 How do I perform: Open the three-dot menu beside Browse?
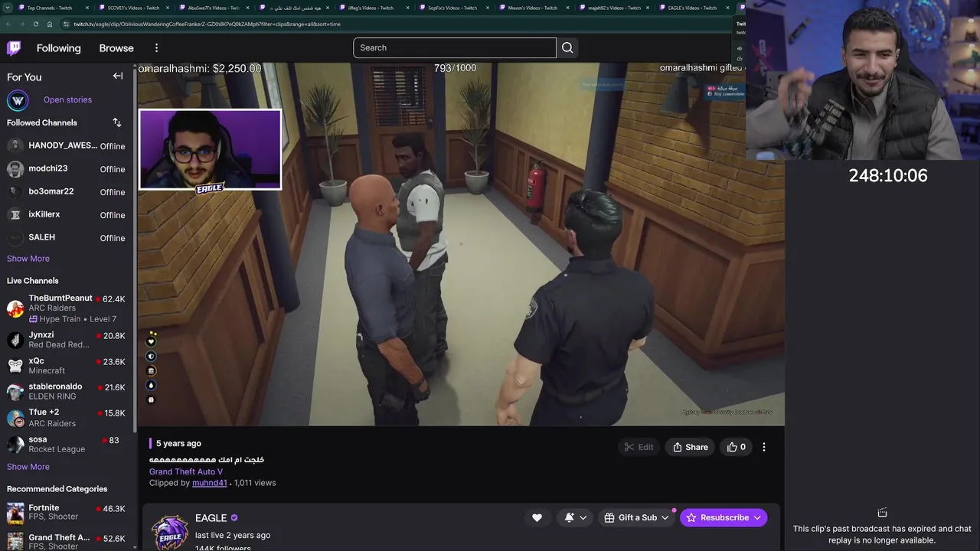(x=156, y=48)
